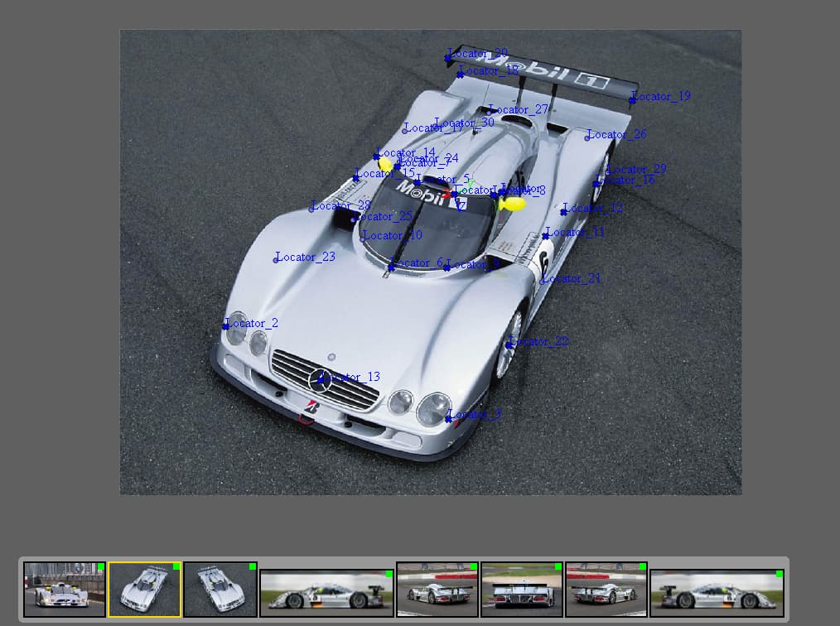Select the Locator_11 marker beside the cockpit

coord(545,236)
